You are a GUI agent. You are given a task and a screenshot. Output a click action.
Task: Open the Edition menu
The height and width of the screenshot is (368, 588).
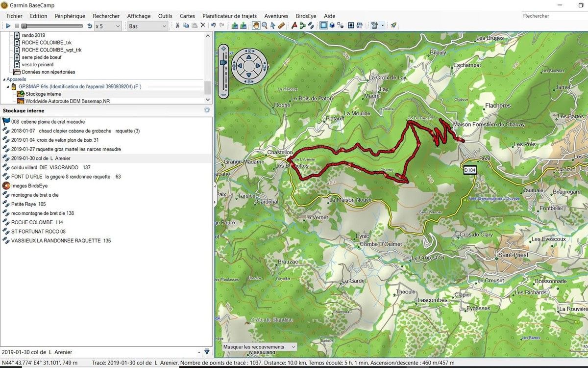pos(39,16)
